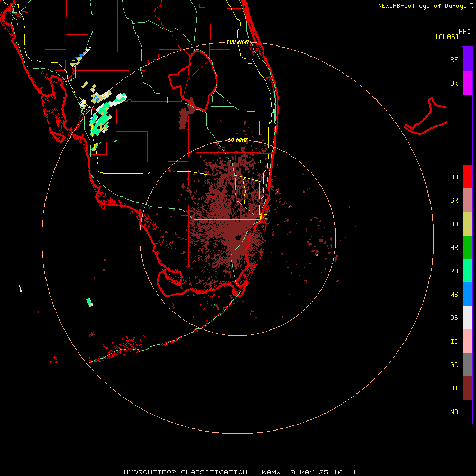Click the DS white legend swatch
This screenshot has width=476, height=476.
point(467,317)
